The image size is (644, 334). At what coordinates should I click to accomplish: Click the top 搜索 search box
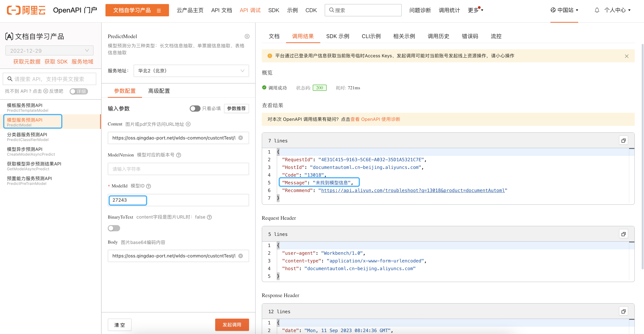point(363,10)
